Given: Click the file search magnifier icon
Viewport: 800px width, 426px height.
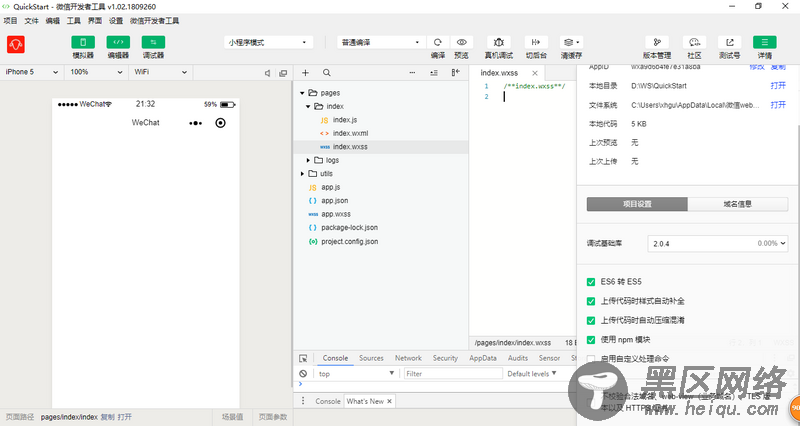Looking at the screenshot, I should (x=327, y=73).
